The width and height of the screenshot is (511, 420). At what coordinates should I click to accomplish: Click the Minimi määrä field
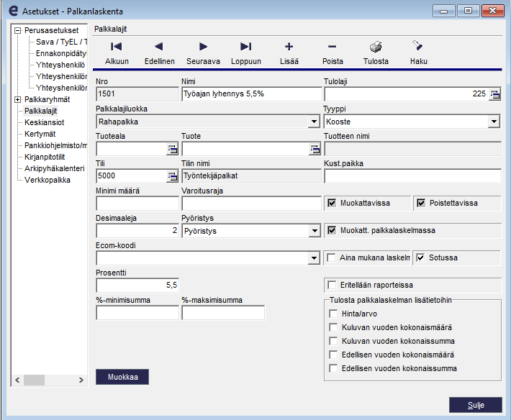(x=137, y=204)
